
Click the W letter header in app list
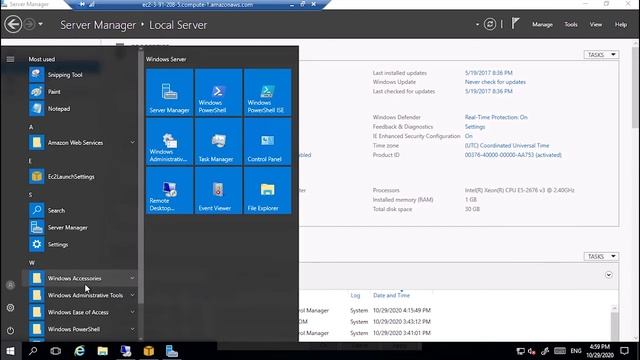click(x=32, y=263)
